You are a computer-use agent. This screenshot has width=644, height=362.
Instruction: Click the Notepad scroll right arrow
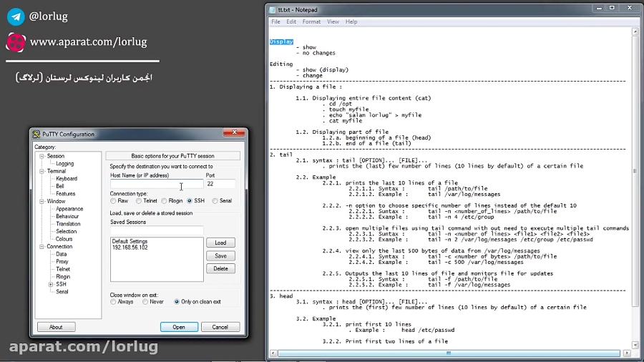[627, 353]
